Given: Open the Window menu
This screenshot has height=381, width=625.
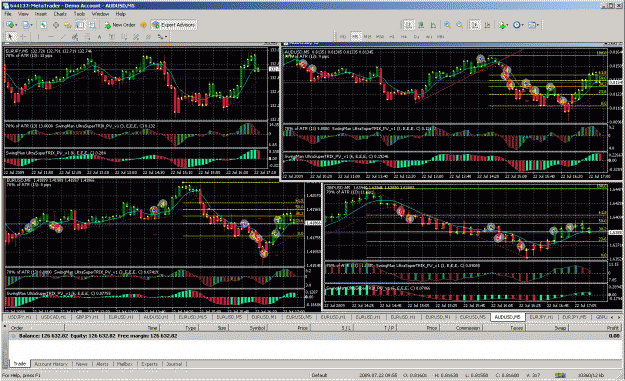Looking at the screenshot, I should (100, 14).
